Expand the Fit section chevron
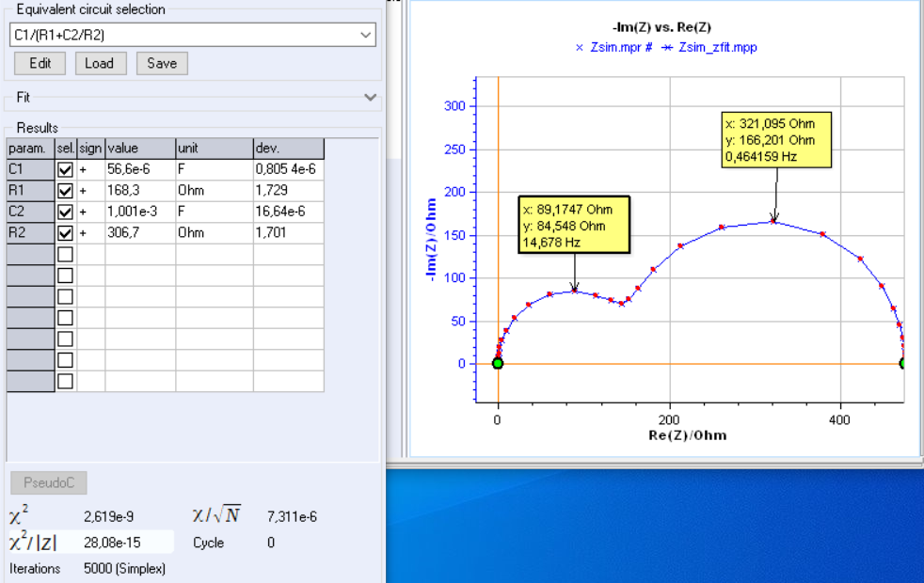 click(370, 97)
